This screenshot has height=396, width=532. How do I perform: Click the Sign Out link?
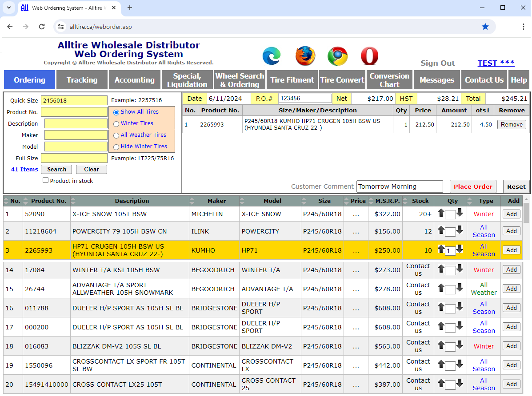pos(438,63)
